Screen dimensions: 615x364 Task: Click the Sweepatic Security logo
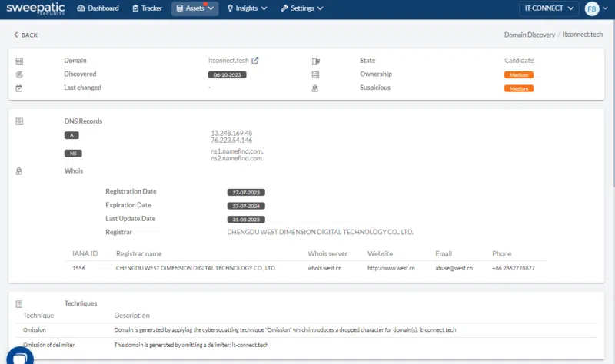click(x=35, y=8)
